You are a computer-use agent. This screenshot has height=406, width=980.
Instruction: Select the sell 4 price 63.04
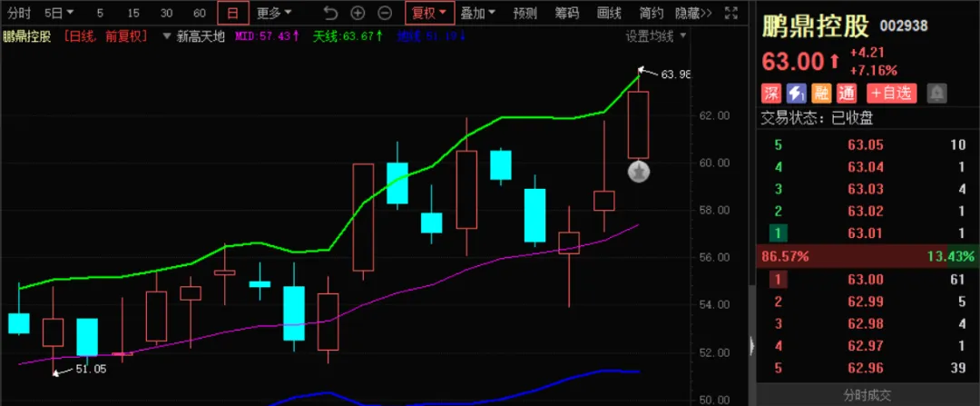866,167
